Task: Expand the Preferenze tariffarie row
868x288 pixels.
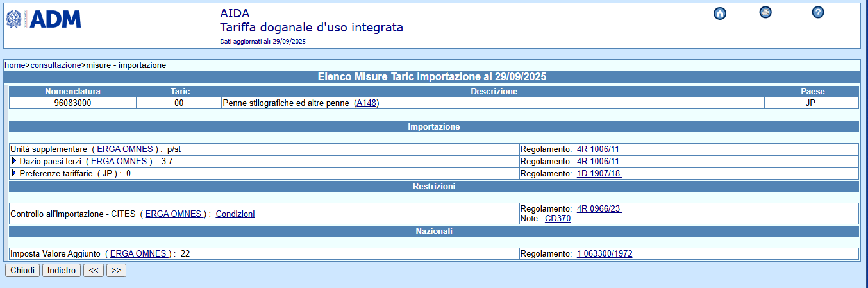Action: tap(14, 173)
